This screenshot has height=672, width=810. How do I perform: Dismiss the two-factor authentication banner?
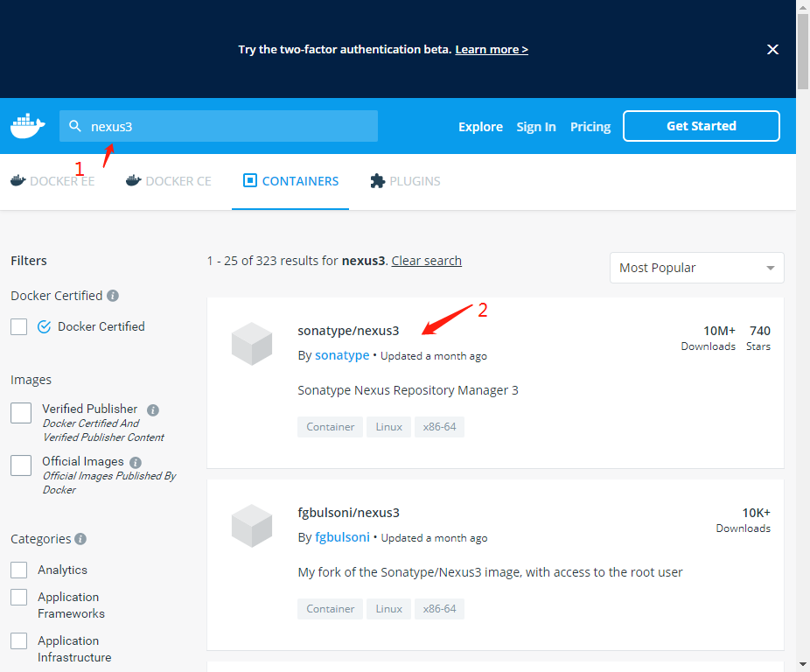[772, 50]
